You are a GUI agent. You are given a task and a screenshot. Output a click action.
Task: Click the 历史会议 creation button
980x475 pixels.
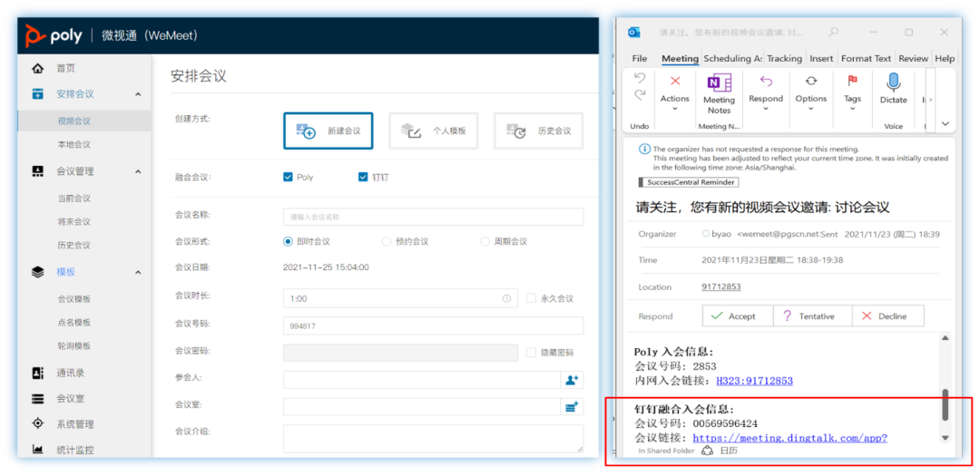coord(538,131)
